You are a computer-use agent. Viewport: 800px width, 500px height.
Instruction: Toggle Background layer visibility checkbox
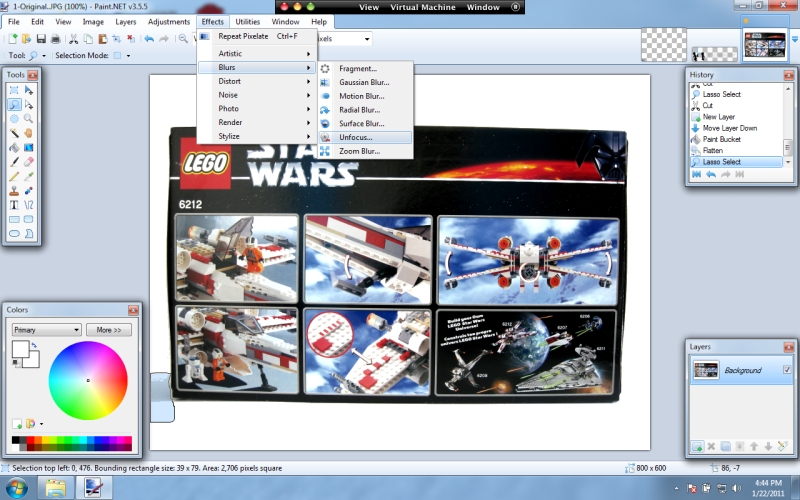(787, 370)
